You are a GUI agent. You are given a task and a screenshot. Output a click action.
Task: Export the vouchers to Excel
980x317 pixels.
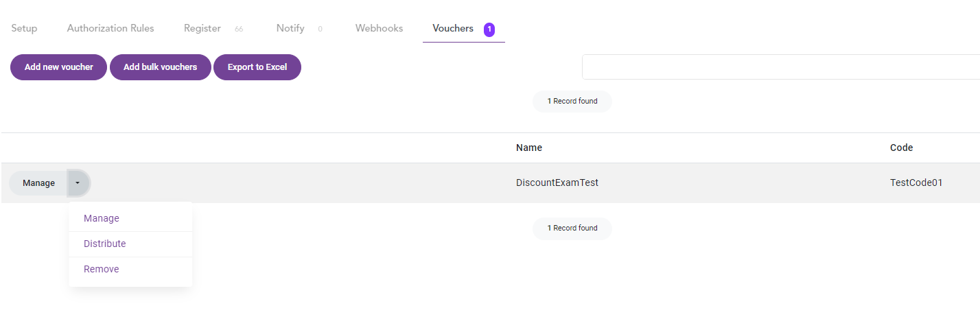tap(257, 67)
